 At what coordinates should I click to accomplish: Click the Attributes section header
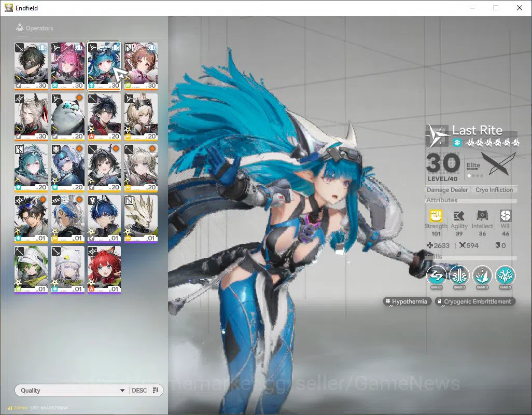tap(442, 200)
